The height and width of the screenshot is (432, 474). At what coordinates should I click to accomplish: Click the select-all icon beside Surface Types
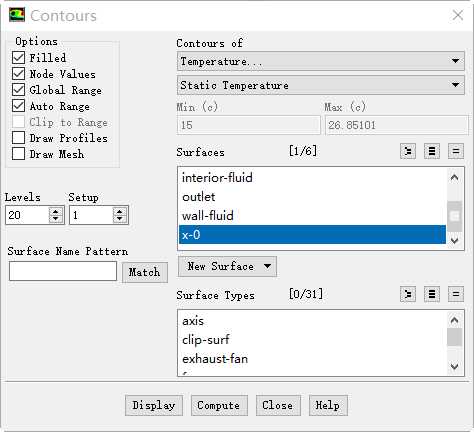click(x=432, y=294)
